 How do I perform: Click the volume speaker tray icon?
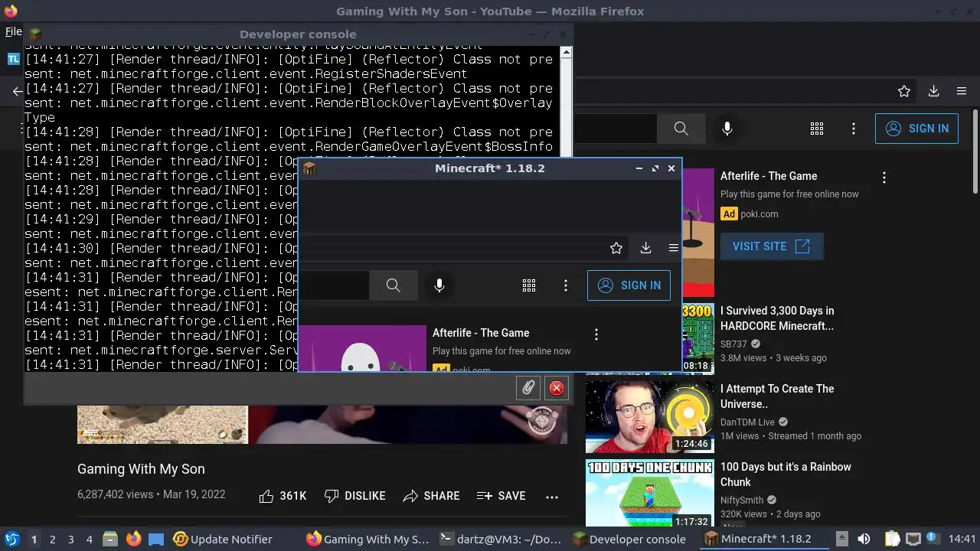pos(864,539)
